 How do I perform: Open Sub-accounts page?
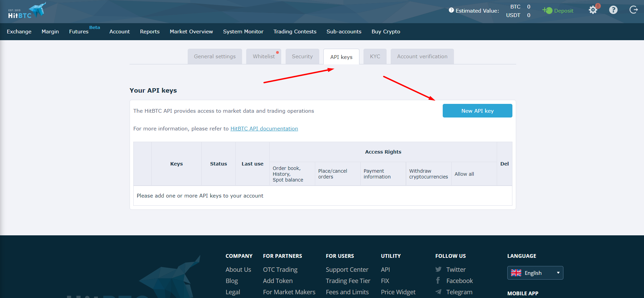344,31
